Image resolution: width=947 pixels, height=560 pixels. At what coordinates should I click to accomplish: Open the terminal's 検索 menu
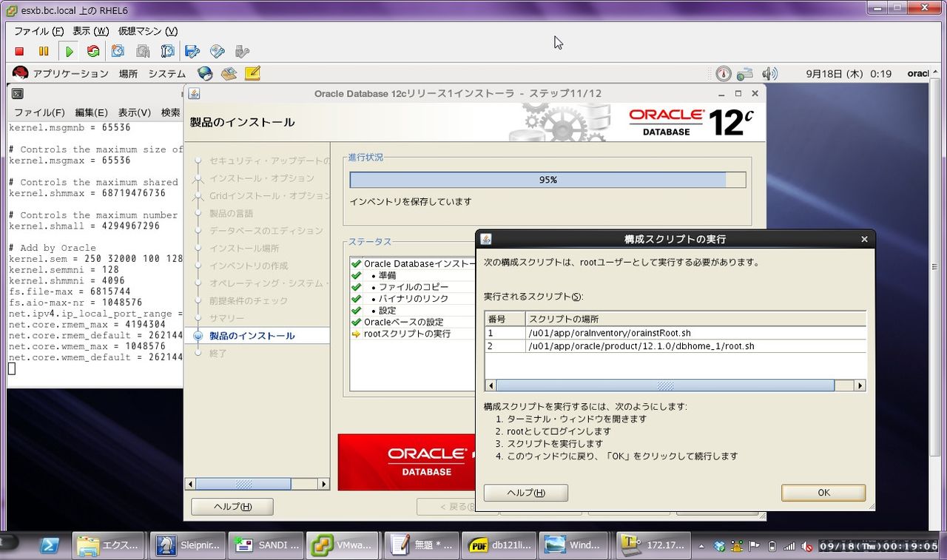tap(171, 112)
